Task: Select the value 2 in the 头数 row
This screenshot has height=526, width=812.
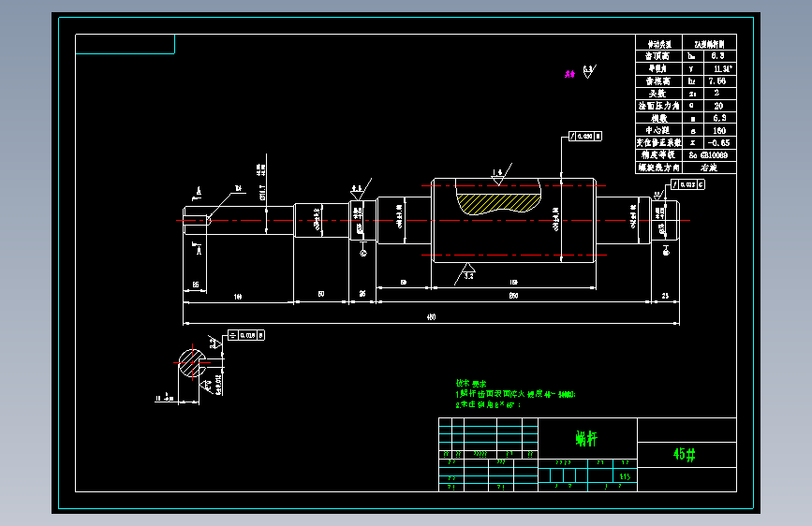Action: pyautogui.click(x=716, y=94)
